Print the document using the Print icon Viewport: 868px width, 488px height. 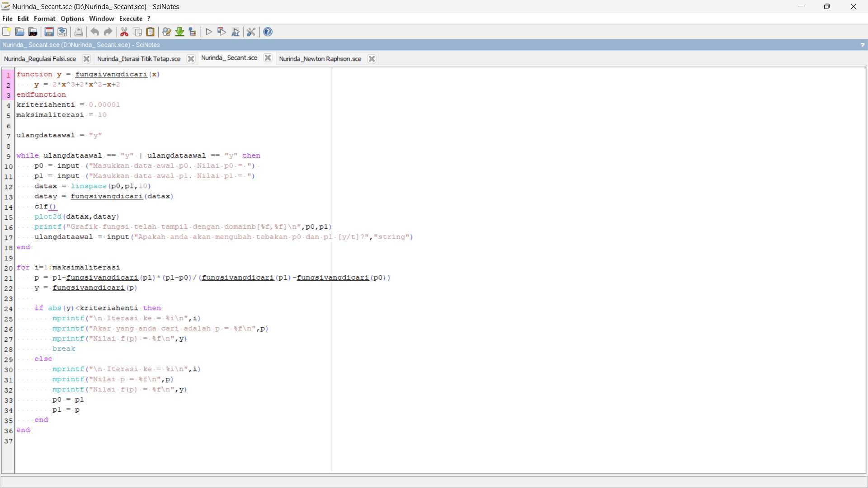pyautogui.click(x=79, y=32)
